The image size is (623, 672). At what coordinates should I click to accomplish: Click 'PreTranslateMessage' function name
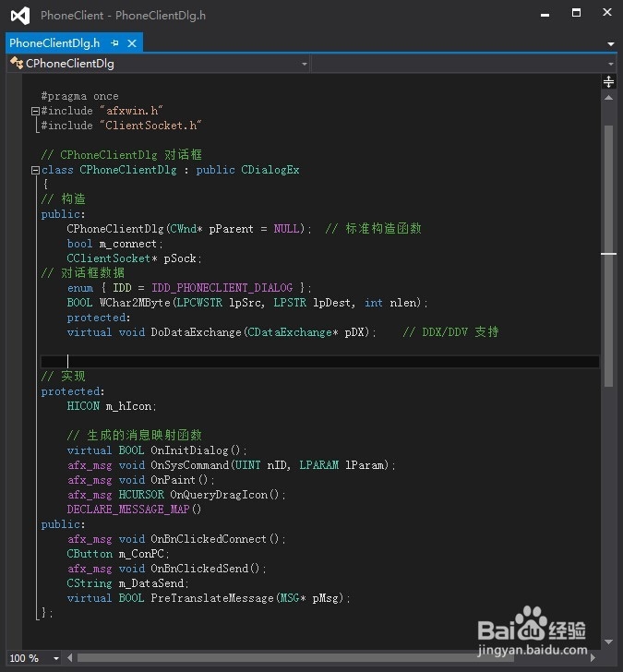[212, 598]
